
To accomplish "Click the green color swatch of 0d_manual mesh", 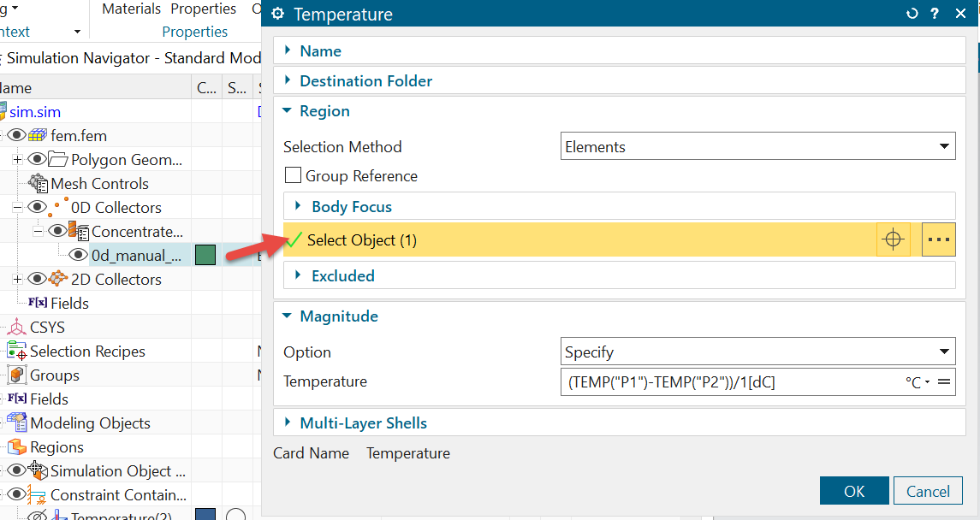I will coord(205,256).
